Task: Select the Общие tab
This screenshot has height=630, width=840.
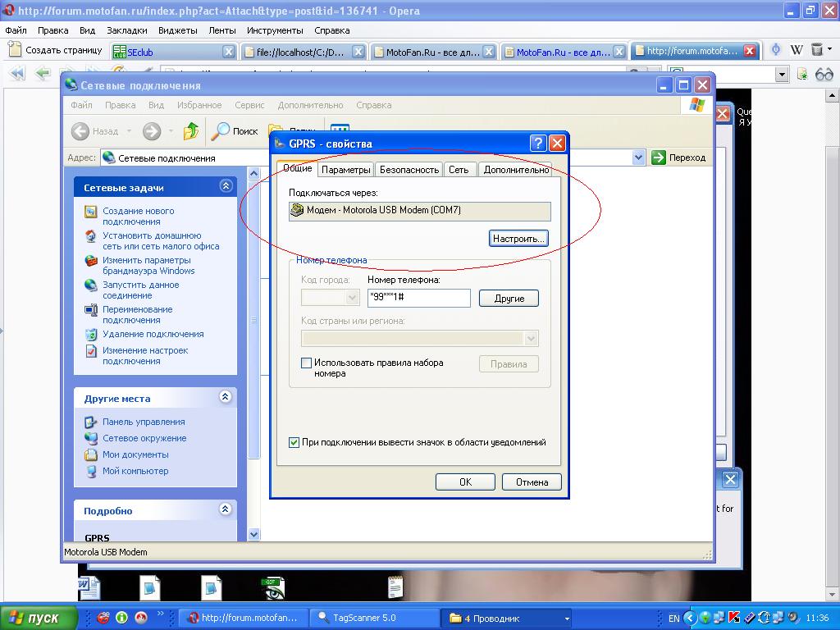Action: coord(297,168)
